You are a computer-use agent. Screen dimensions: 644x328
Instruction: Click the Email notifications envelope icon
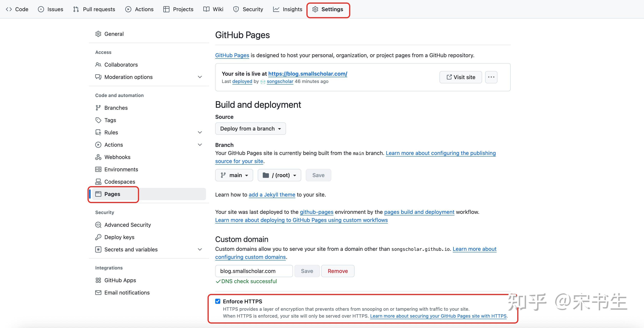98,292
